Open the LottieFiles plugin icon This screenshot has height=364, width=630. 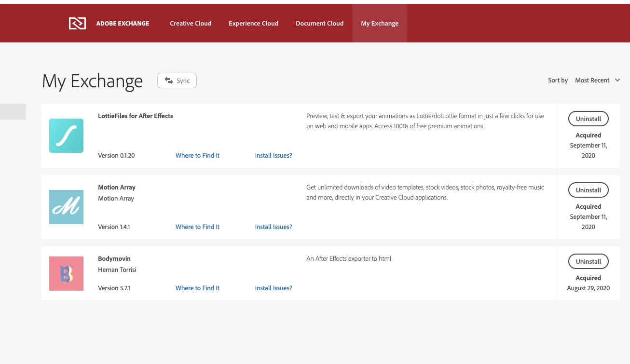[67, 136]
